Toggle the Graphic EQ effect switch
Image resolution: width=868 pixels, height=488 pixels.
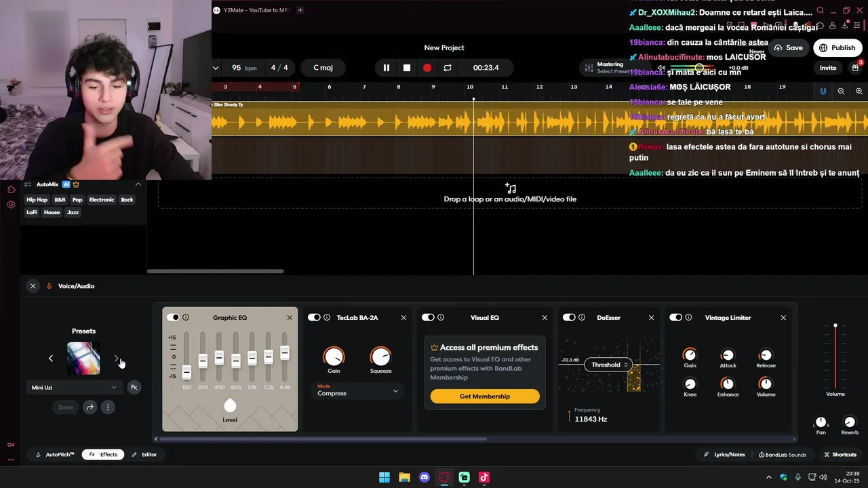click(174, 317)
